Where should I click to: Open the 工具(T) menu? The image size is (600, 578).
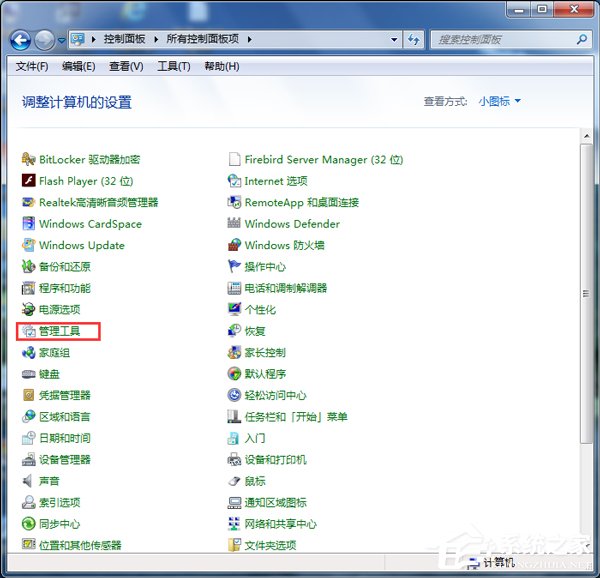[173, 66]
